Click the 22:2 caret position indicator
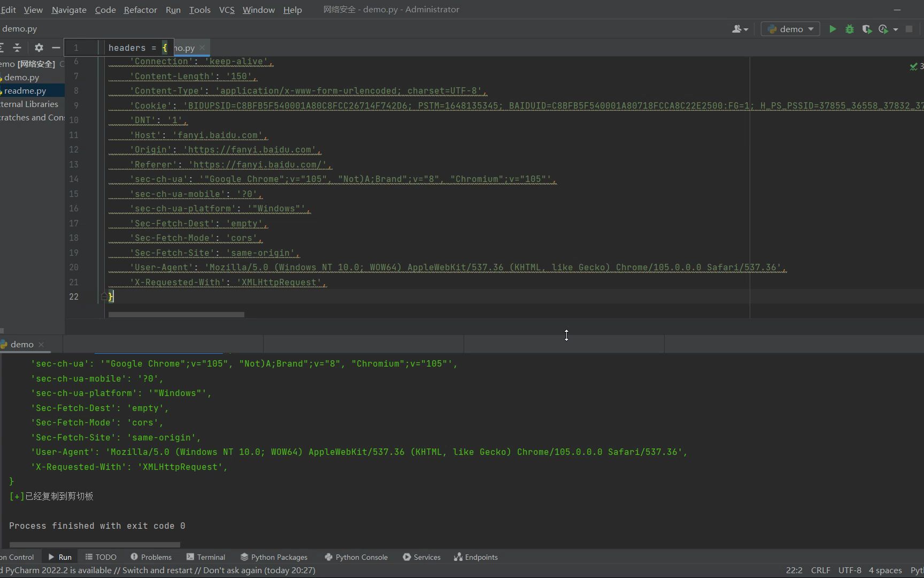The height and width of the screenshot is (578, 924). coord(794,571)
